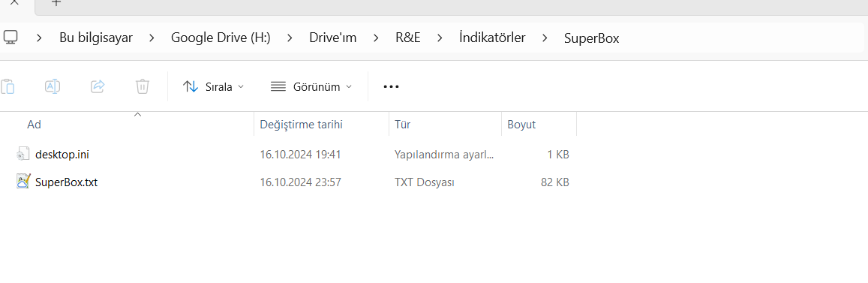Sort by Değiştirme tarihi column header
The image size is (868, 283).
click(x=322, y=125)
